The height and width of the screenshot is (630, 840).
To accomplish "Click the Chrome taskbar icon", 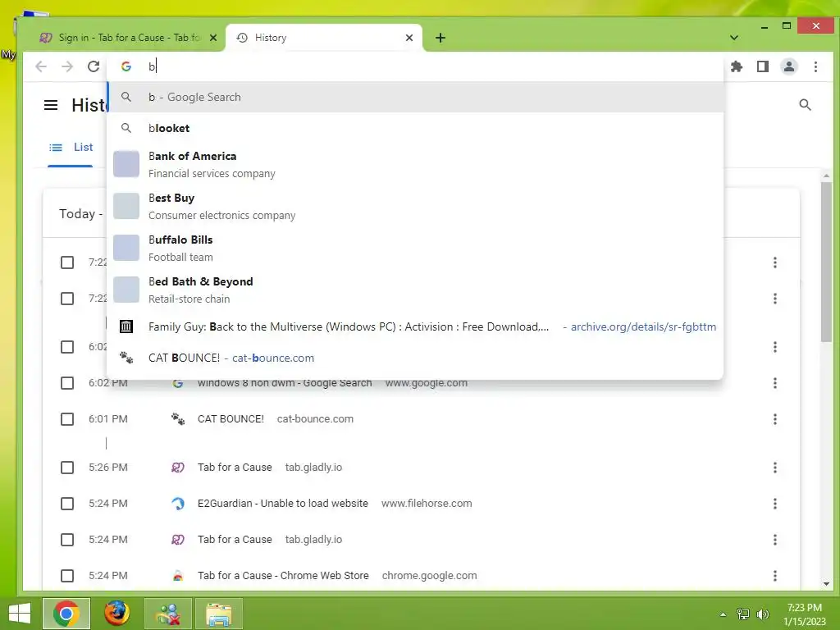I will click(66, 614).
